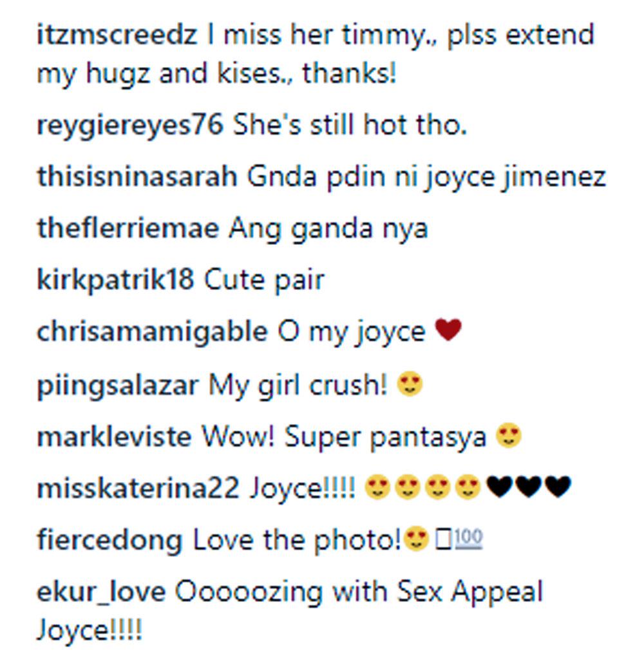Open the reygiereyes76 username link
Screen dimensions: 644x658
click(130, 125)
